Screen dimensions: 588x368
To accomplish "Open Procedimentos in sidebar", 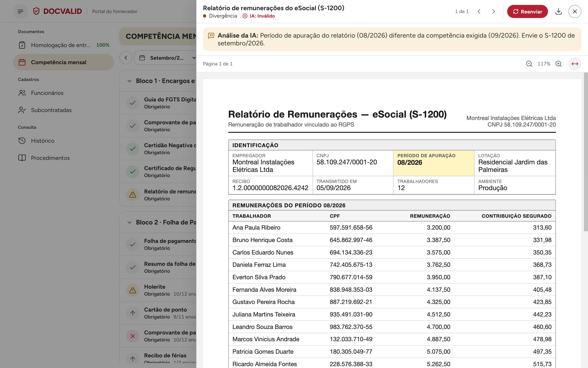I will (64, 158).
